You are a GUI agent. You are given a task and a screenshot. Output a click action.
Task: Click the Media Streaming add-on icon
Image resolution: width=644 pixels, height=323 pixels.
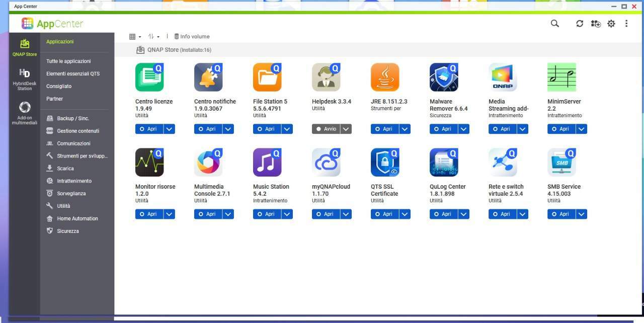point(503,77)
